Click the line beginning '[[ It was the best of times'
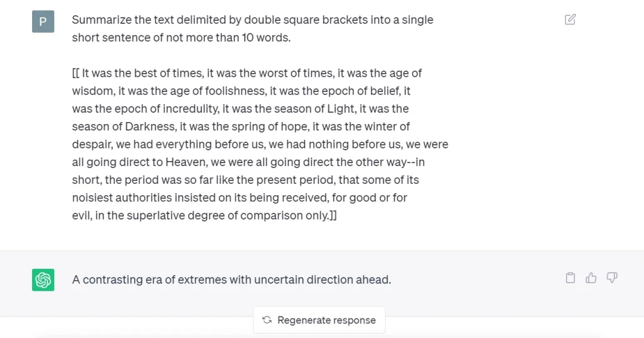The height and width of the screenshot is (338, 644). 247,73
